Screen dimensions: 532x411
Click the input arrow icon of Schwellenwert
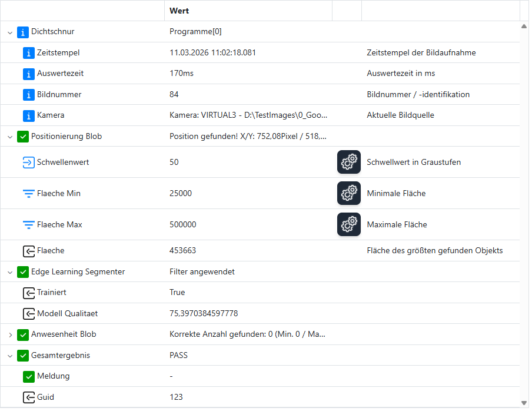click(x=29, y=163)
